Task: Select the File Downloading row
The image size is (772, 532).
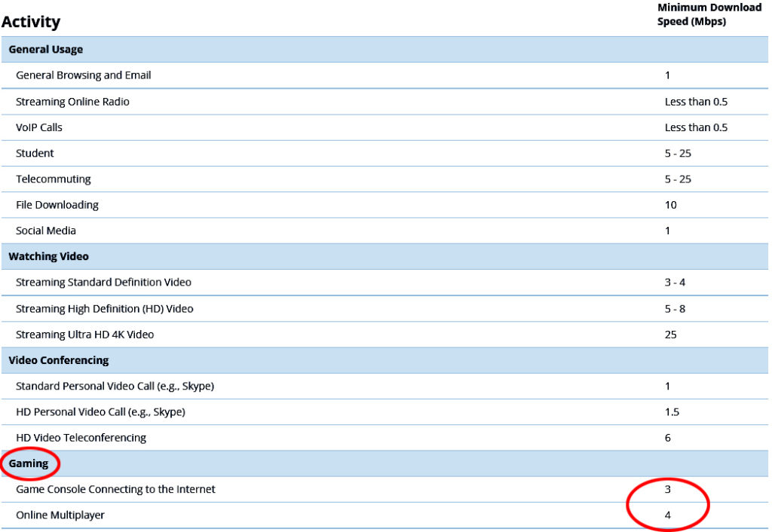Action: pos(57,205)
